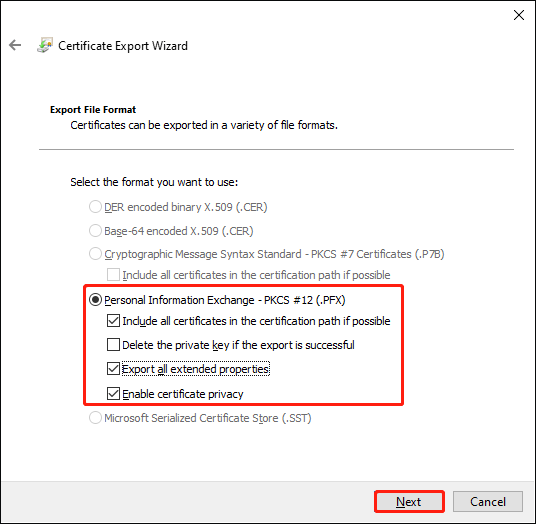Click the Certificate Export Wizard icon
Viewport: 536px width, 524px height.
(x=45, y=45)
